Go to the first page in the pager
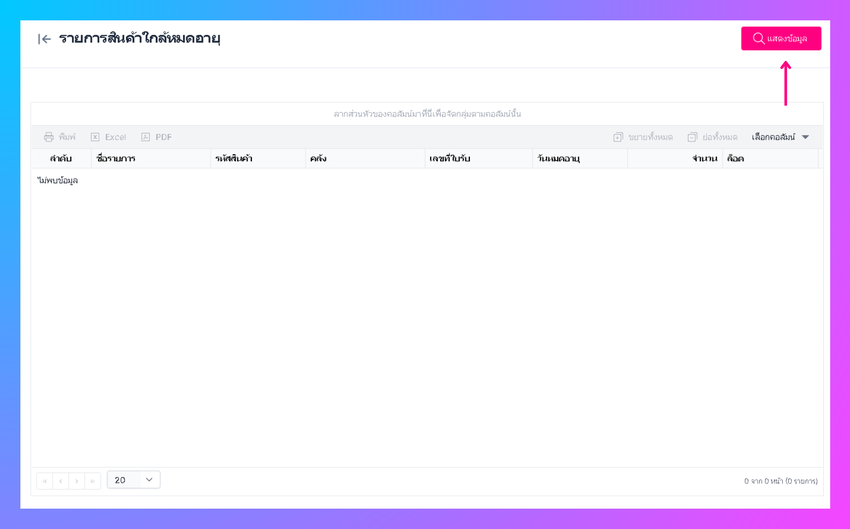The image size is (850, 529). 44,481
